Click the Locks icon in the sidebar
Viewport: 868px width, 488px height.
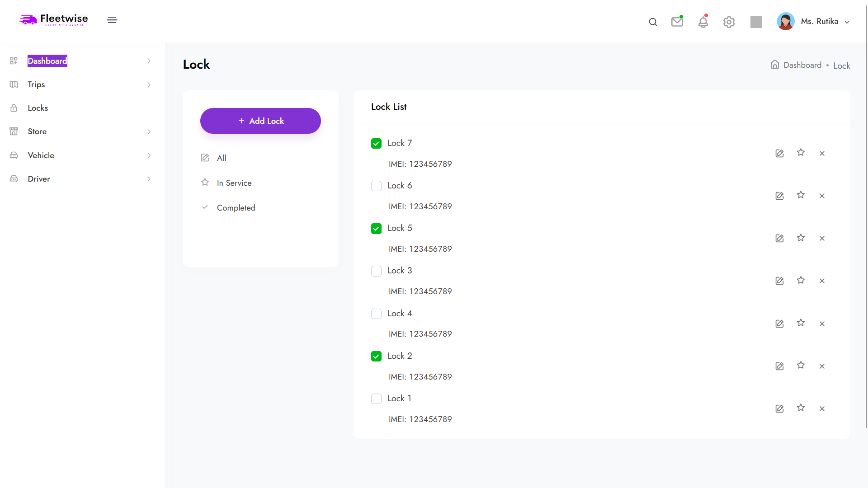point(14,108)
